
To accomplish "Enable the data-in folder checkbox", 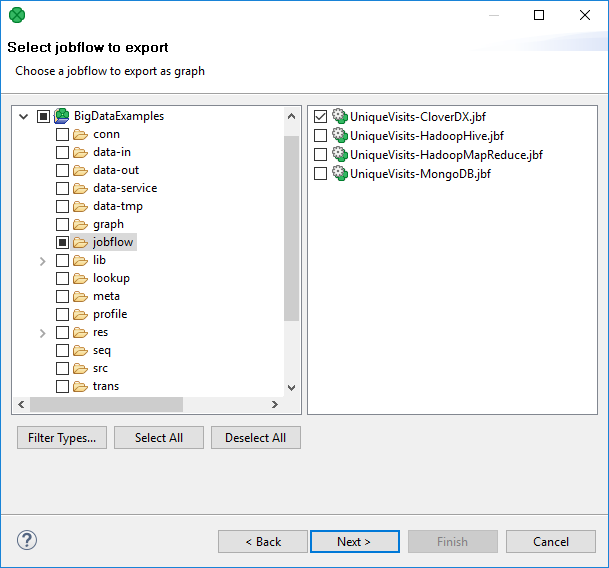I will 62,152.
